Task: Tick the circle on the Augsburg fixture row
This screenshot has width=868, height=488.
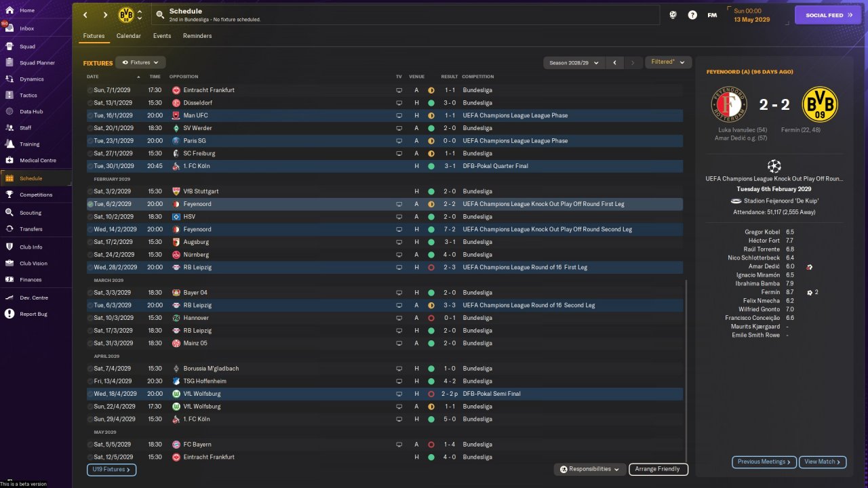Action: click(x=90, y=242)
